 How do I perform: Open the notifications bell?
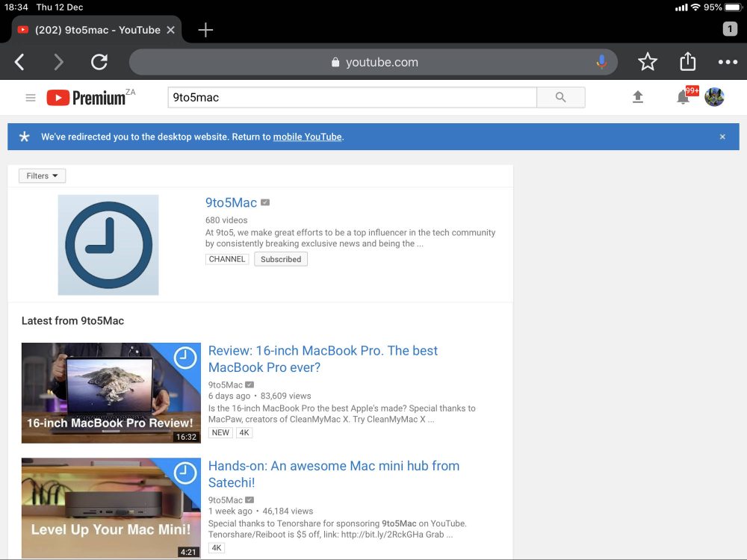(x=683, y=97)
